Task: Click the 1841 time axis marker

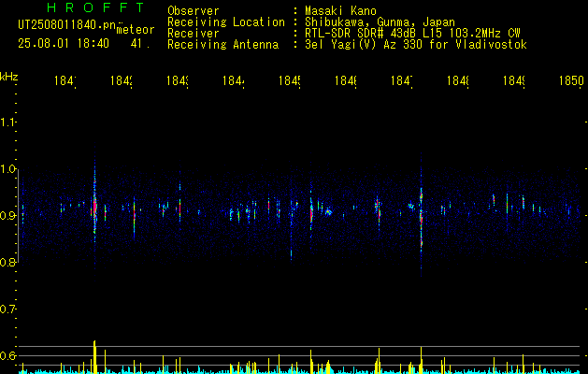Action: [x=65, y=81]
